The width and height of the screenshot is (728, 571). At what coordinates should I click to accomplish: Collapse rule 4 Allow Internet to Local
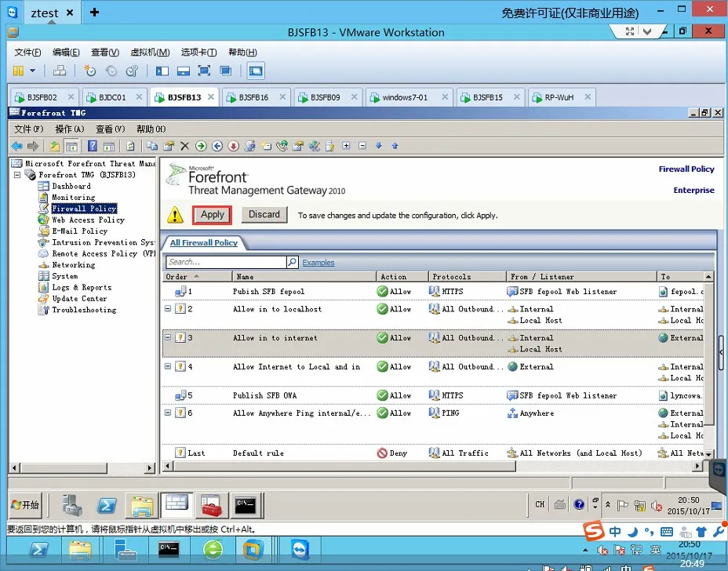(168, 366)
